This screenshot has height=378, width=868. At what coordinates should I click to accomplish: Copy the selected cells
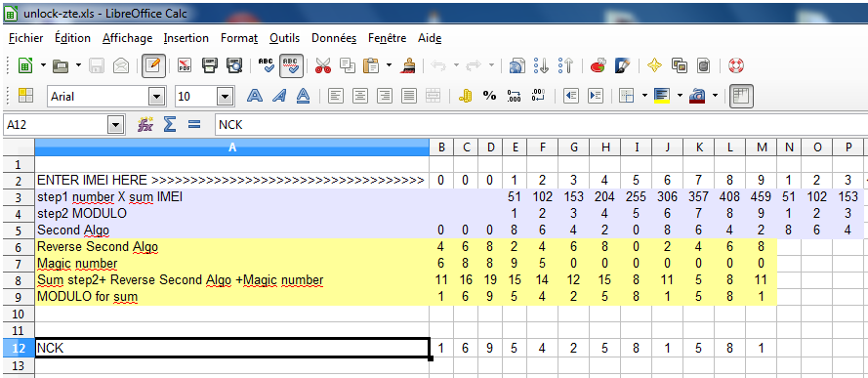coord(347,66)
